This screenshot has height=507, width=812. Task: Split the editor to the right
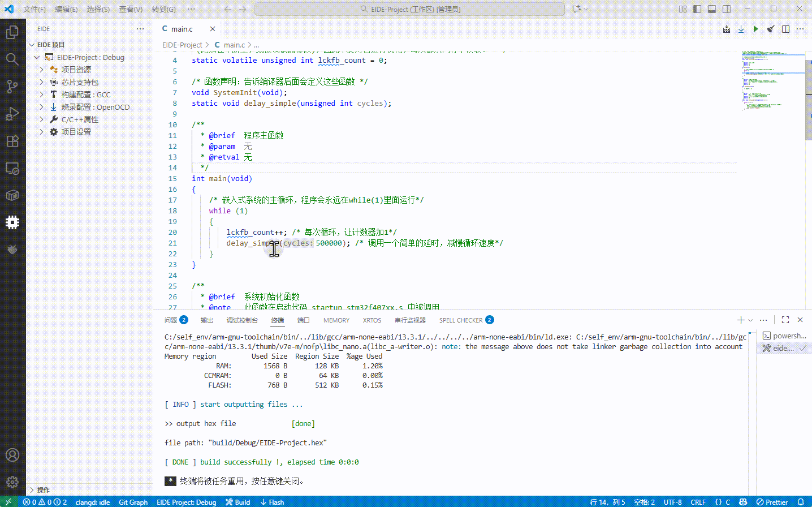click(785, 29)
